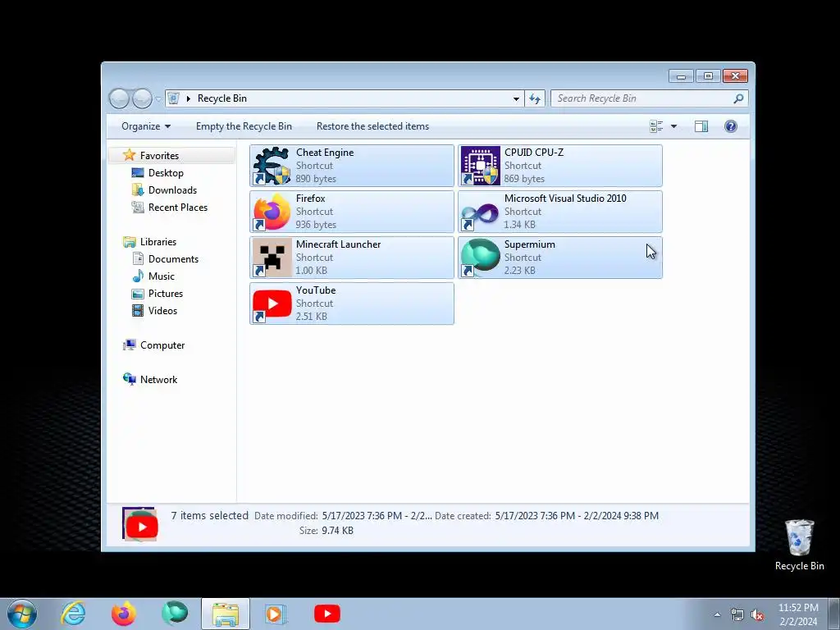
Task: Open Help with the question mark icon
Action: (731, 126)
